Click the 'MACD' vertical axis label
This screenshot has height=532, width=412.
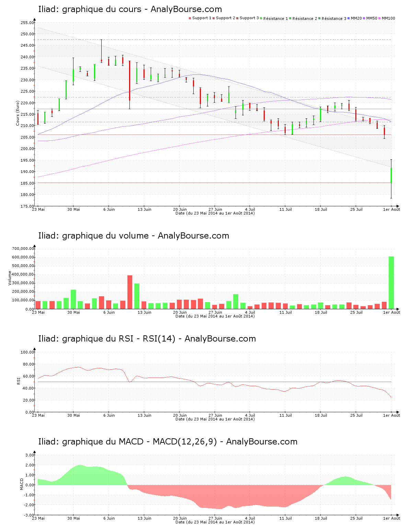(22, 484)
